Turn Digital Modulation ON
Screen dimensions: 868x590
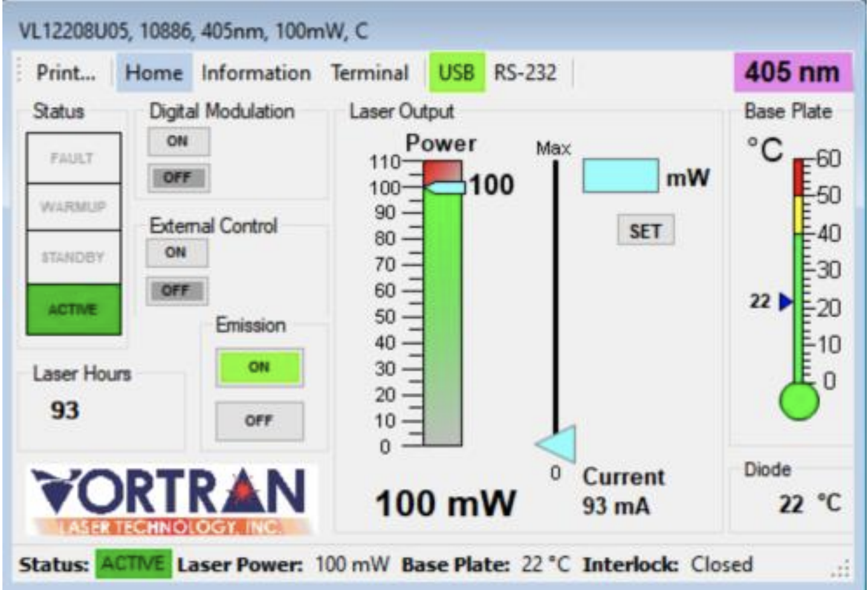tap(178, 141)
